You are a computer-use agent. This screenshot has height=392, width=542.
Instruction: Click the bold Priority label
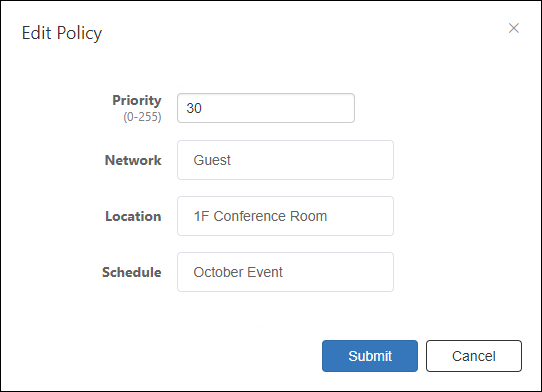(137, 101)
